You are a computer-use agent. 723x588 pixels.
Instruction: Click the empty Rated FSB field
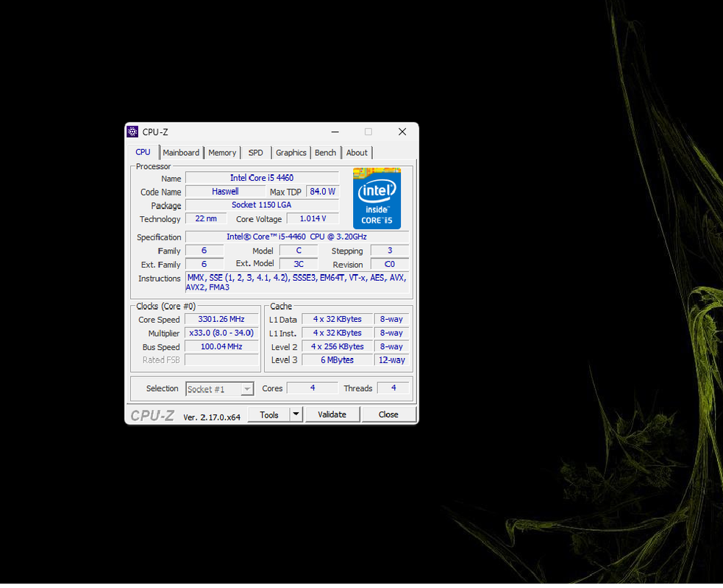point(222,360)
